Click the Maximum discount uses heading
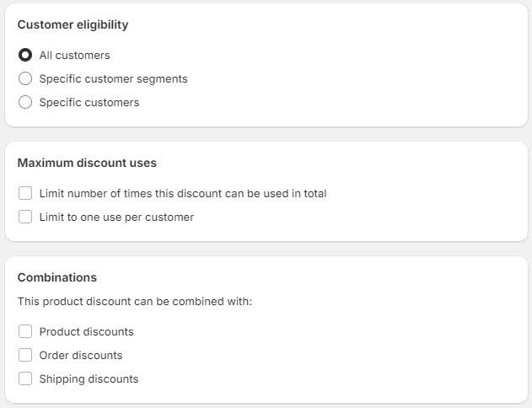The height and width of the screenshot is (408, 532). pos(87,164)
